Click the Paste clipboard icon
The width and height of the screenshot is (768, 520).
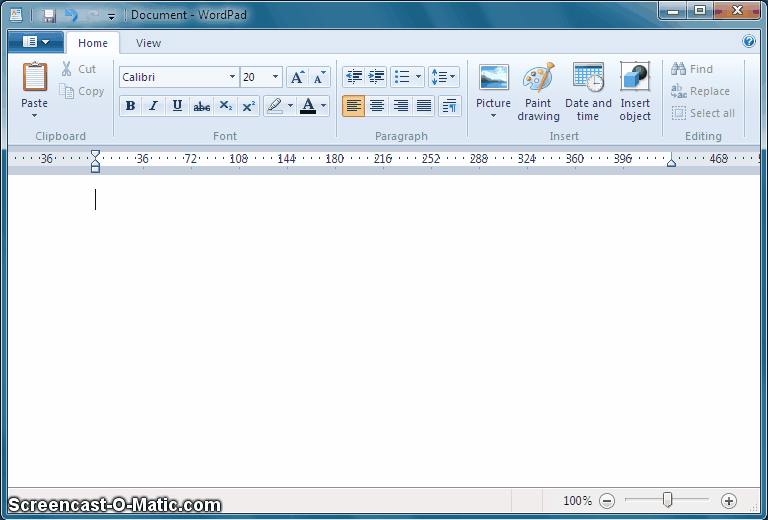tap(35, 77)
